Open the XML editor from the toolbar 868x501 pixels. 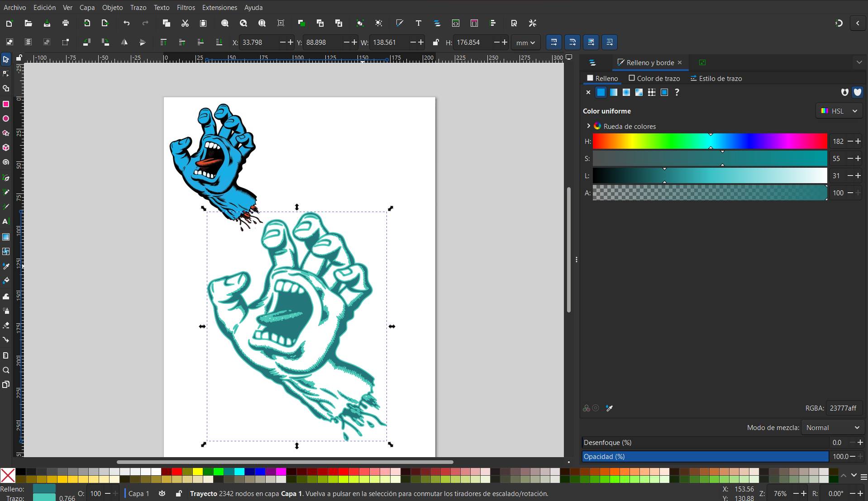pyautogui.click(x=456, y=23)
